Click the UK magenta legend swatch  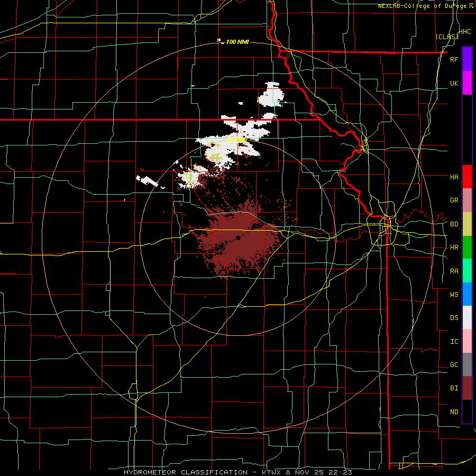click(x=467, y=83)
